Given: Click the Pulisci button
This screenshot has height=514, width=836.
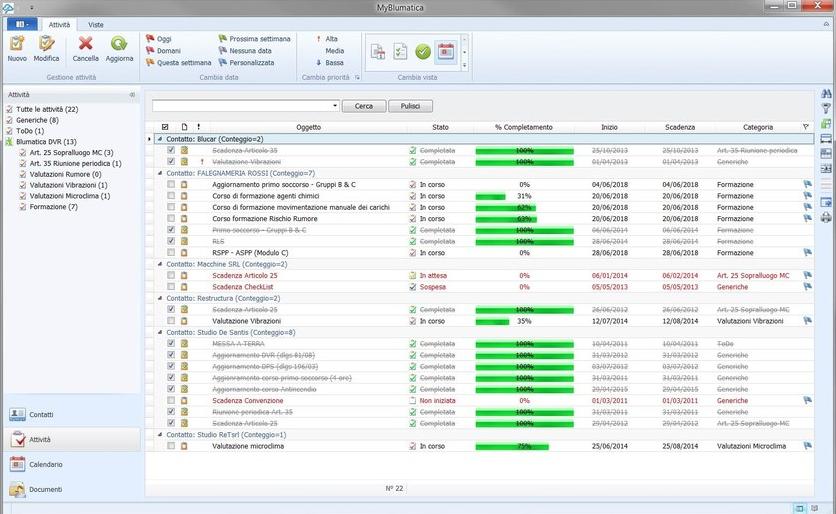Looking at the screenshot, I should tap(410, 106).
